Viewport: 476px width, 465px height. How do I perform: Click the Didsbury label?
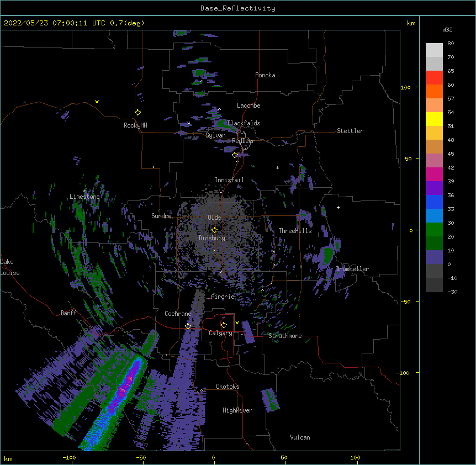coord(212,238)
